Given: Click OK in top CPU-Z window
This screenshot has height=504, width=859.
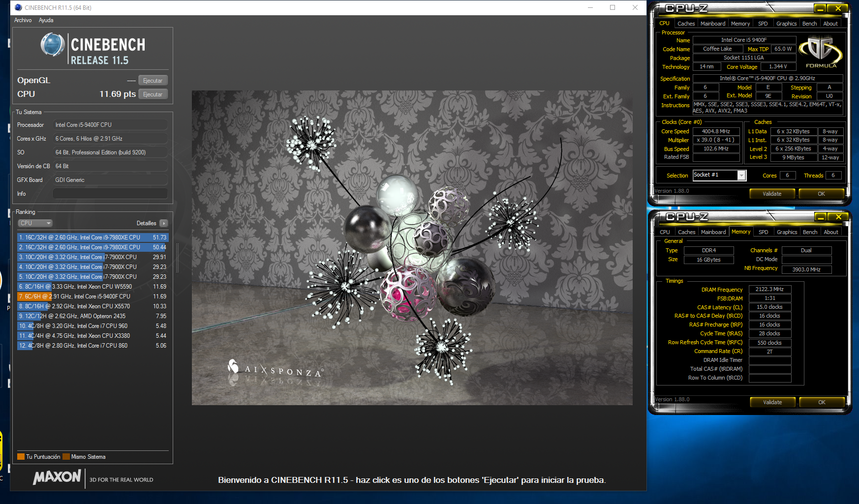Looking at the screenshot, I should (x=821, y=194).
